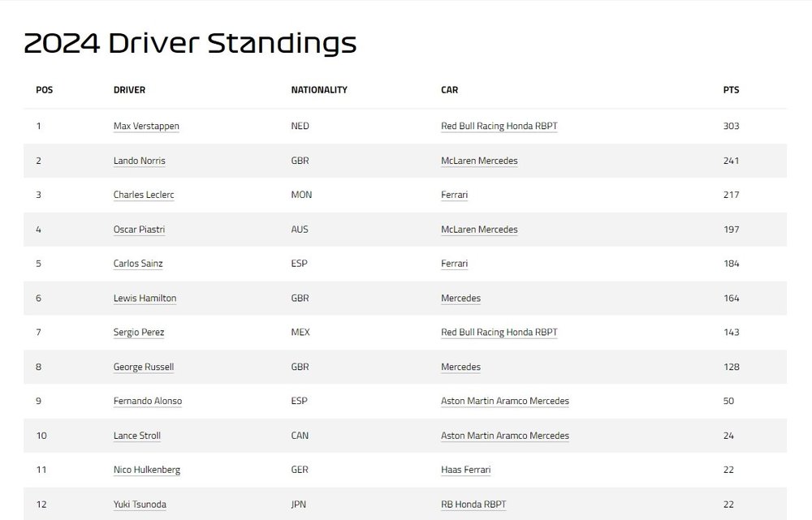Open Nico Hulkenberg driver link
This screenshot has width=812, height=520.
point(146,470)
